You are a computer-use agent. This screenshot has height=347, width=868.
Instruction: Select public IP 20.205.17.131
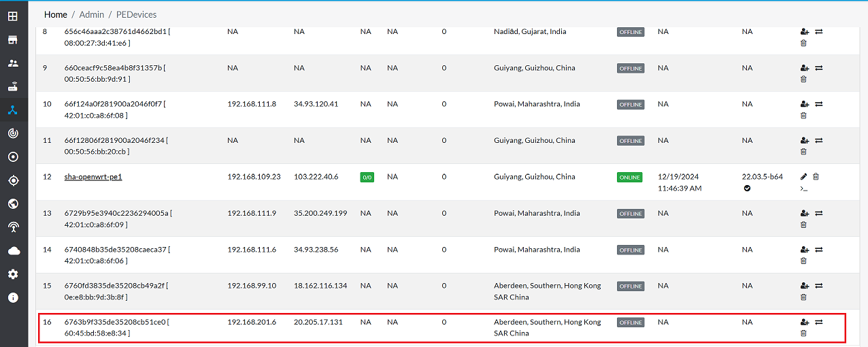click(318, 322)
